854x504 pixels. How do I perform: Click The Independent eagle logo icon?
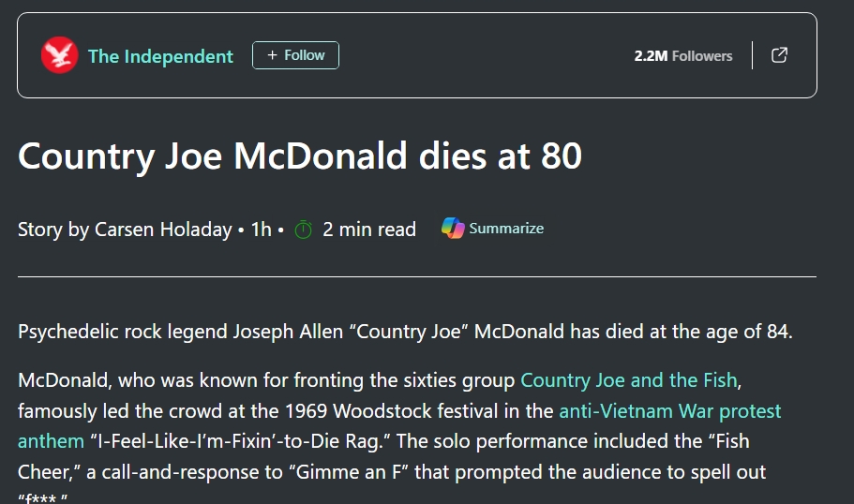tap(59, 55)
